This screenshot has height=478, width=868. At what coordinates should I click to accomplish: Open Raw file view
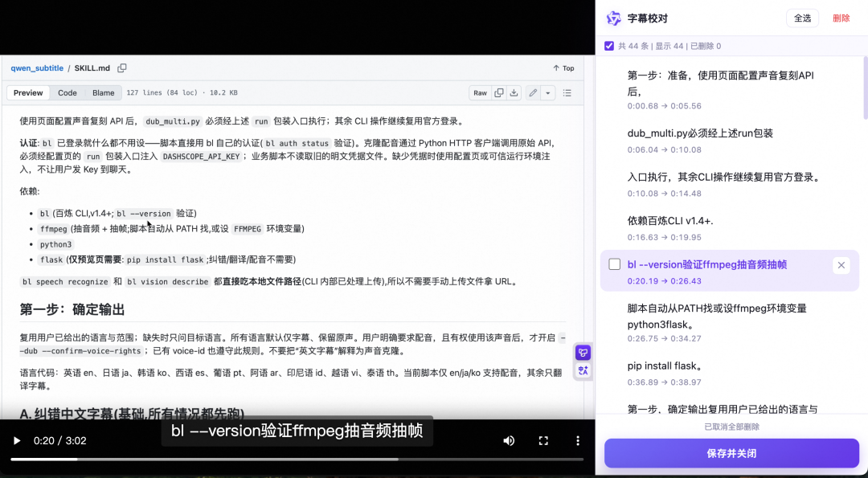480,93
